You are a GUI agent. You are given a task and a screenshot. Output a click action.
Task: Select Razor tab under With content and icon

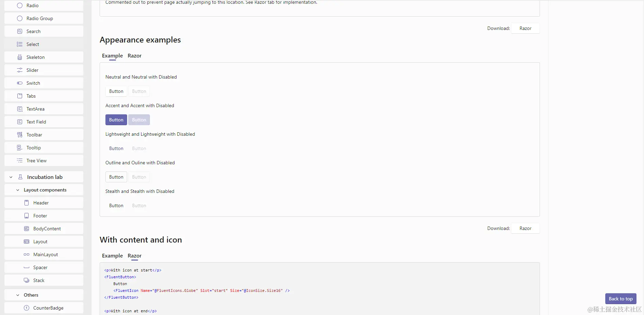(x=135, y=256)
